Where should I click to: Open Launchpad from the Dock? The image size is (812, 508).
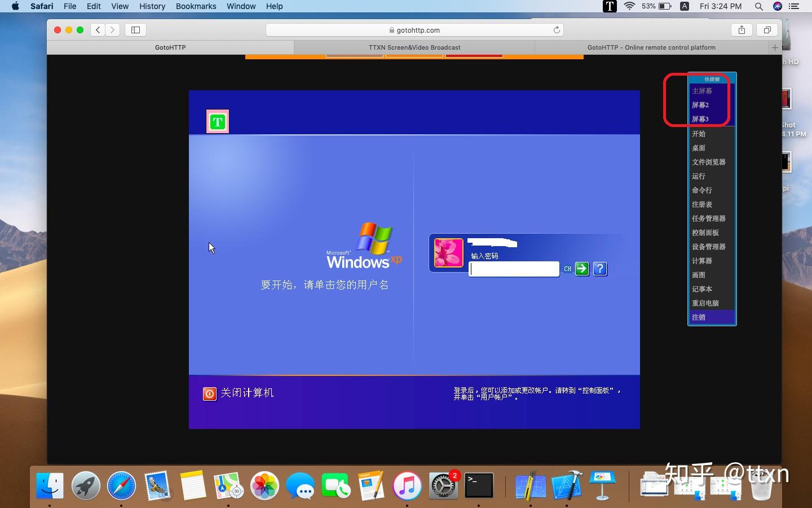click(86, 484)
